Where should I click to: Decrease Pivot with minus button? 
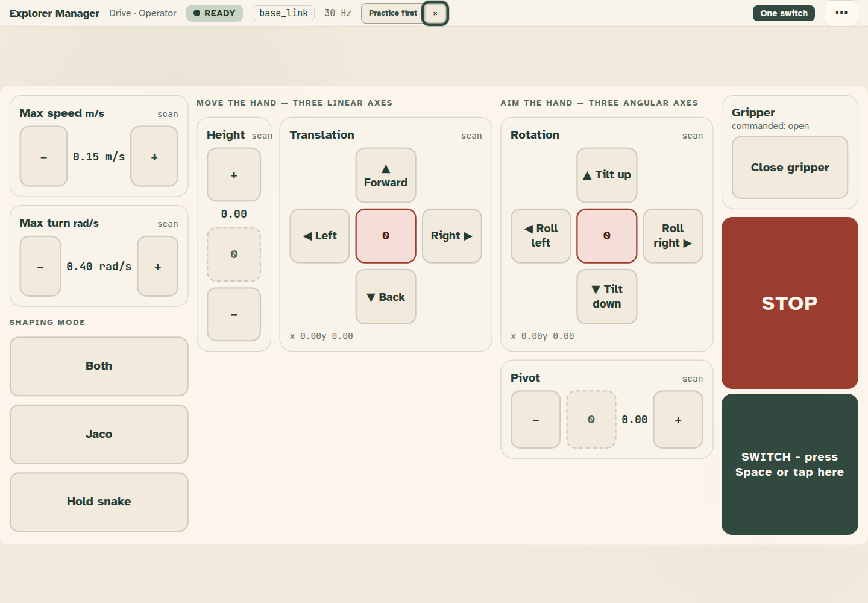coord(536,420)
